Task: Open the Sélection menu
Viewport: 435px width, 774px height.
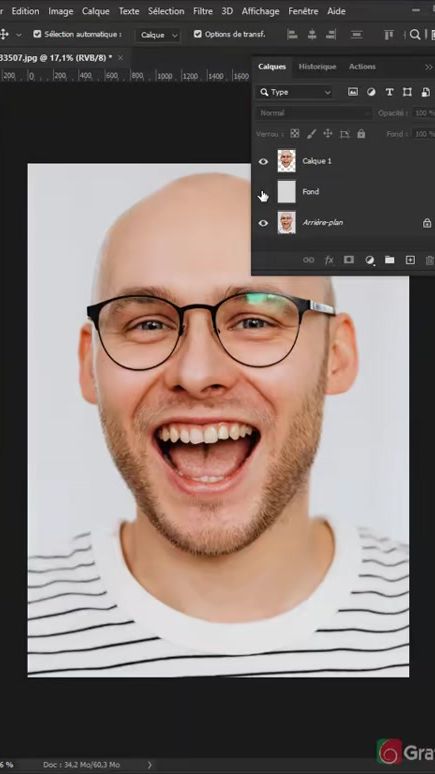Action: coord(166,11)
